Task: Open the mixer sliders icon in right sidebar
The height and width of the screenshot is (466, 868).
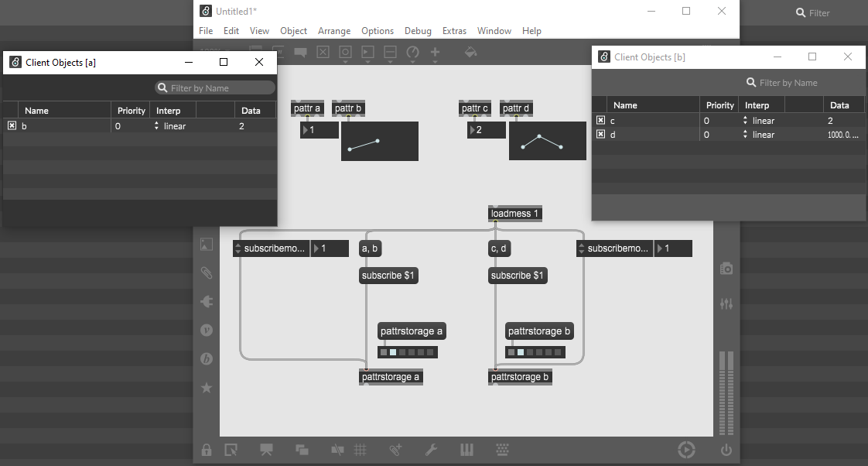Action: (726, 304)
